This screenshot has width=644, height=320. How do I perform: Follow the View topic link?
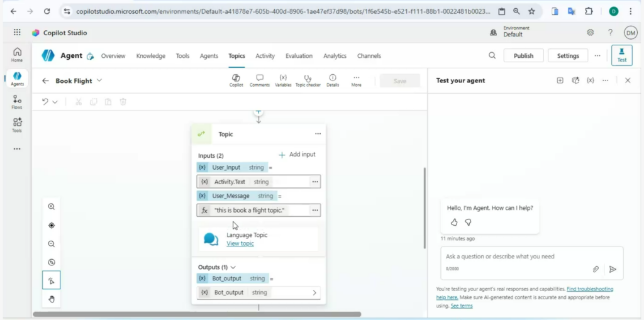(240, 243)
